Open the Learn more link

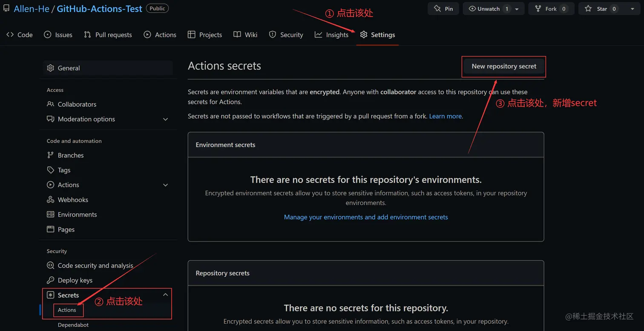(x=445, y=116)
